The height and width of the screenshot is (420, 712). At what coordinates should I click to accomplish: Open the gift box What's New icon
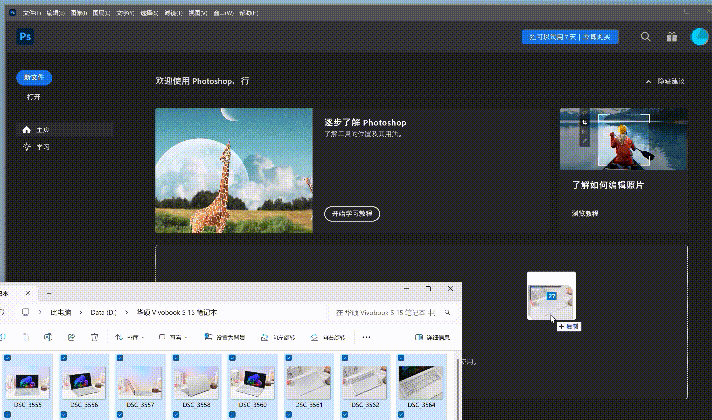click(672, 37)
